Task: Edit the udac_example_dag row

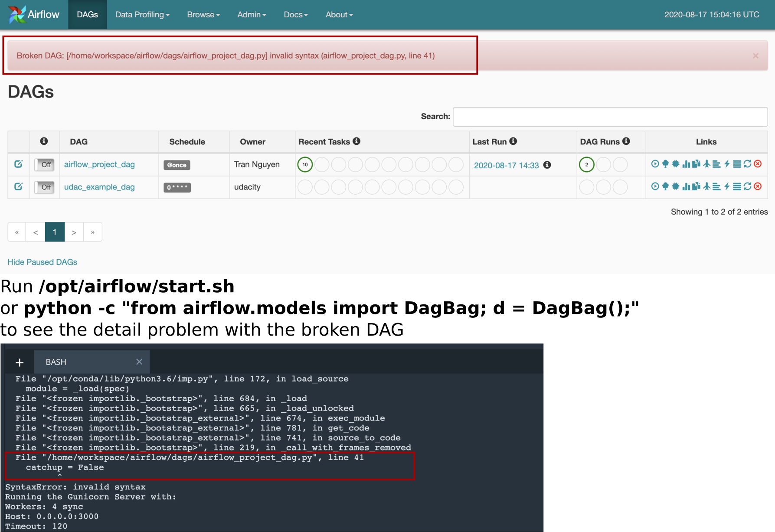Action: pyautogui.click(x=18, y=186)
